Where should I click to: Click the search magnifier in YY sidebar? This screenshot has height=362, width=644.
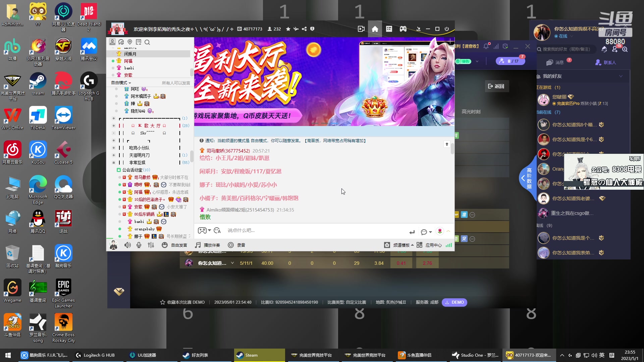coord(147,42)
